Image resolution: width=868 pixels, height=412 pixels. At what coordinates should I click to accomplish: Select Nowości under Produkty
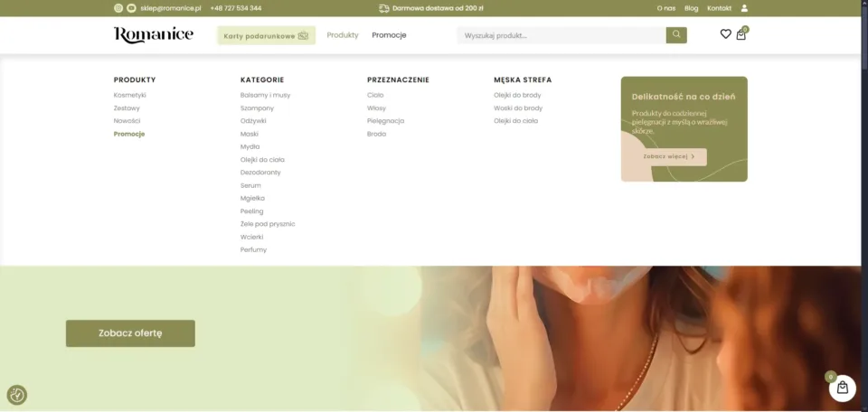point(127,120)
